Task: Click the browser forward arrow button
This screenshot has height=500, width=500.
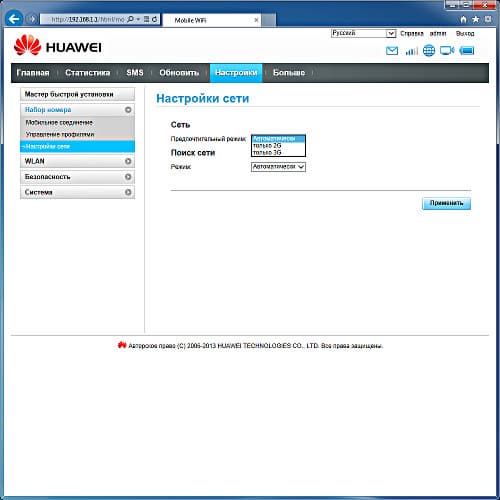Action: point(32,19)
